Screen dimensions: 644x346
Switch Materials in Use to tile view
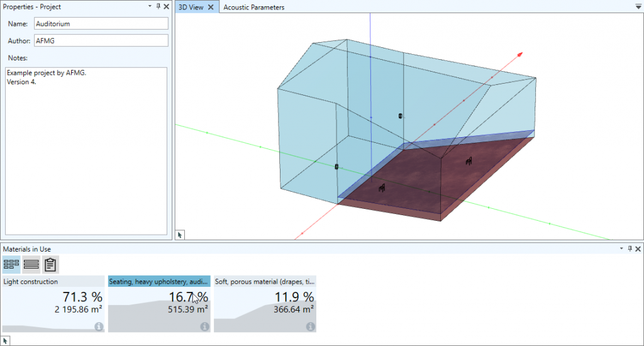click(x=11, y=265)
